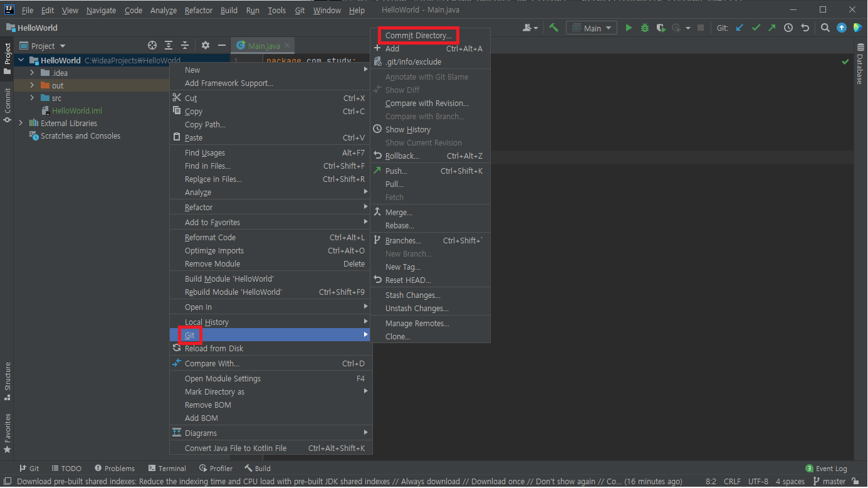The height and width of the screenshot is (488, 868).
Task: Click Branches... in the Git submenu
Action: click(430, 240)
